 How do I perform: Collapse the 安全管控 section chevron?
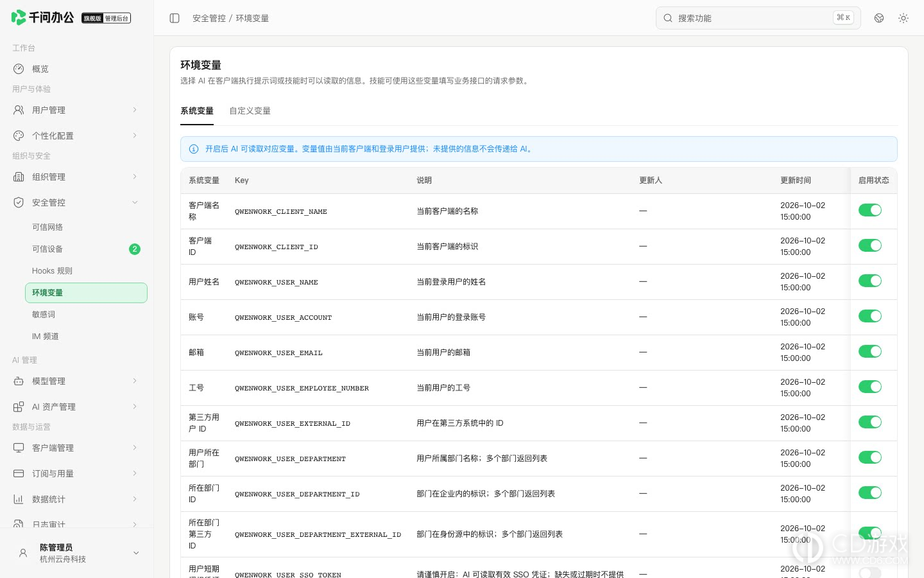[x=135, y=202]
